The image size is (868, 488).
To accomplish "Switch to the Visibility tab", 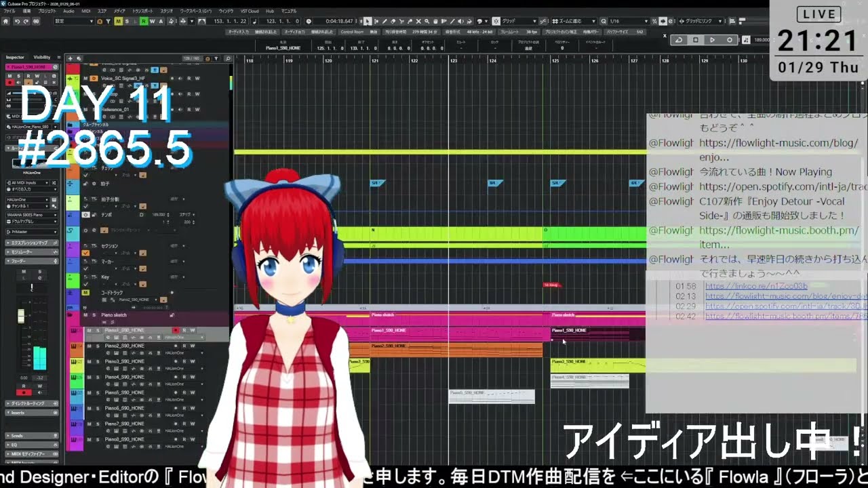I will pyautogui.click(x=42, y=57).
